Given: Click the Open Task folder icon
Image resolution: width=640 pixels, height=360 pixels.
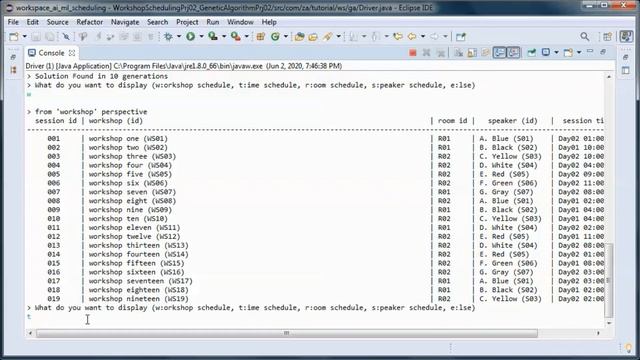Looking at the screenshot, I should point(313,37).
